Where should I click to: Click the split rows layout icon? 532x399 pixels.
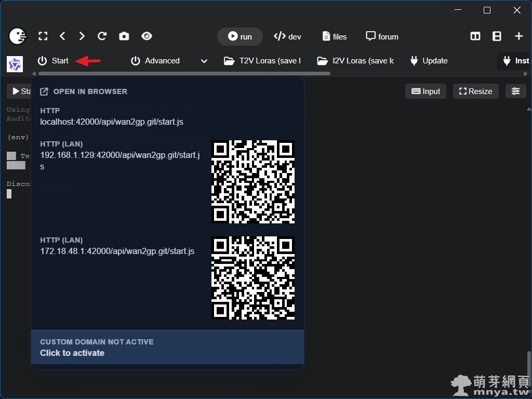click(x=497, y=36)
